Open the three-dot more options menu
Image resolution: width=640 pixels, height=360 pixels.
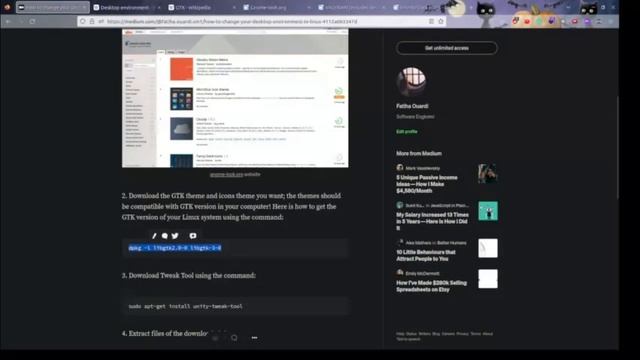(254, 338)
